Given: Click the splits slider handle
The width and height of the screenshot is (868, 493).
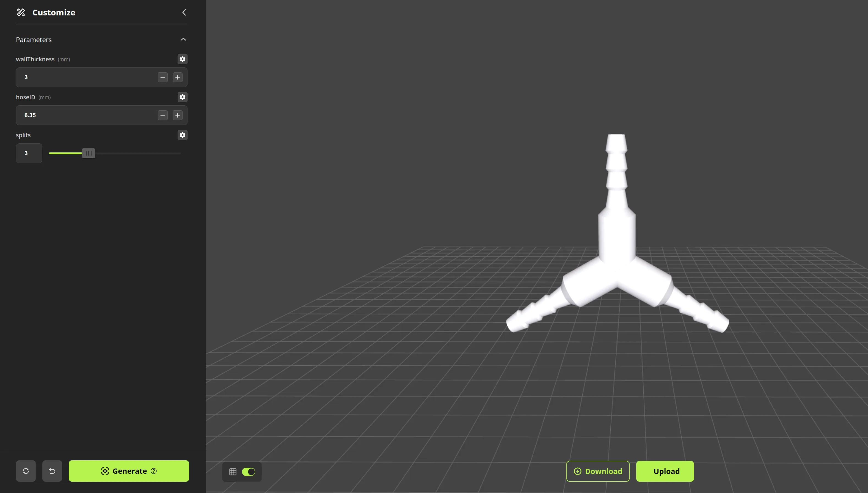Looking at the screenshot, I should pos(89,154).
